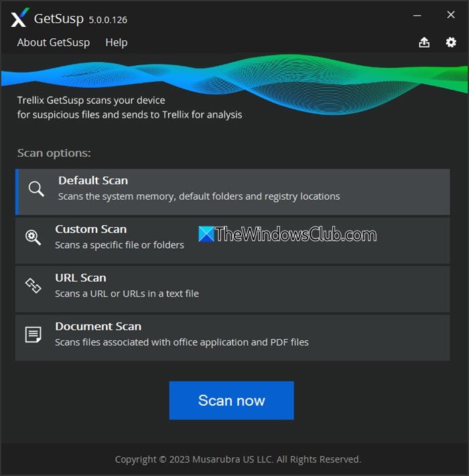Click 'Scans the system memory' description
Screen dimensions: 469x476
199,196
